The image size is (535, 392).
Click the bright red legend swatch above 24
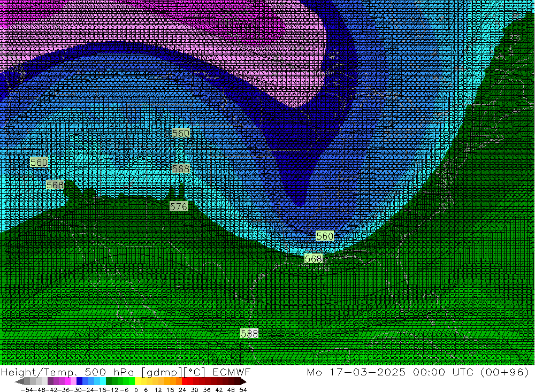(x=185, y=381)
